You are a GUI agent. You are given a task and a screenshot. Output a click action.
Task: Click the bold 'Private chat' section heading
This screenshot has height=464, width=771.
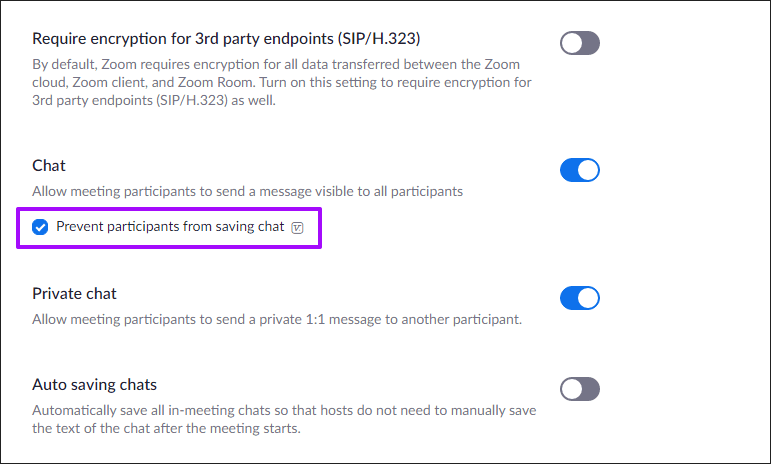tap(74, 294)
